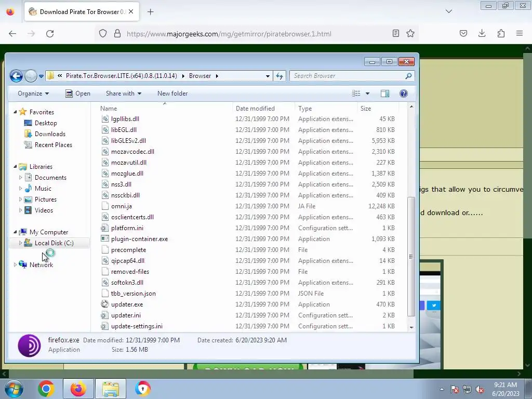Select removed-files entry

(x=130, y=271)
